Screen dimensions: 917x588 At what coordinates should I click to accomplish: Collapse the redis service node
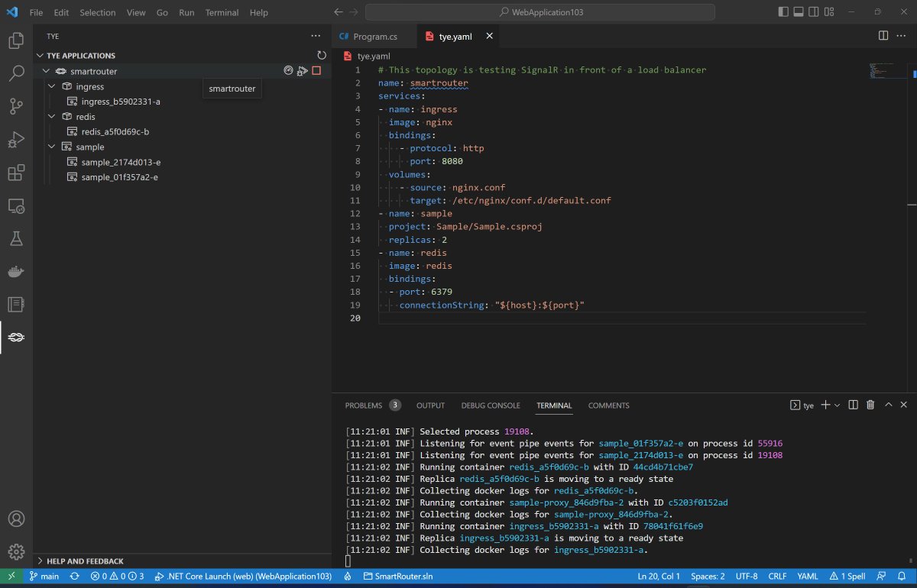coord(52,117)
